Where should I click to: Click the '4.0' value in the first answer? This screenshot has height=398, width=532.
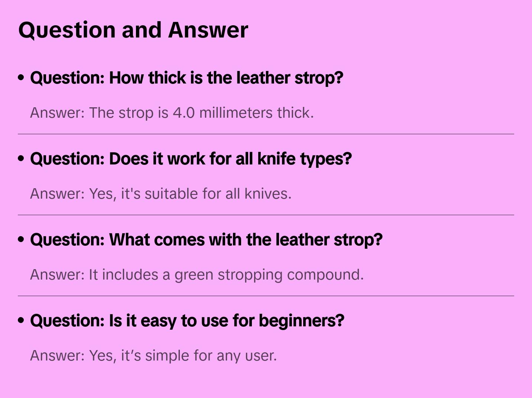[184, 113]
